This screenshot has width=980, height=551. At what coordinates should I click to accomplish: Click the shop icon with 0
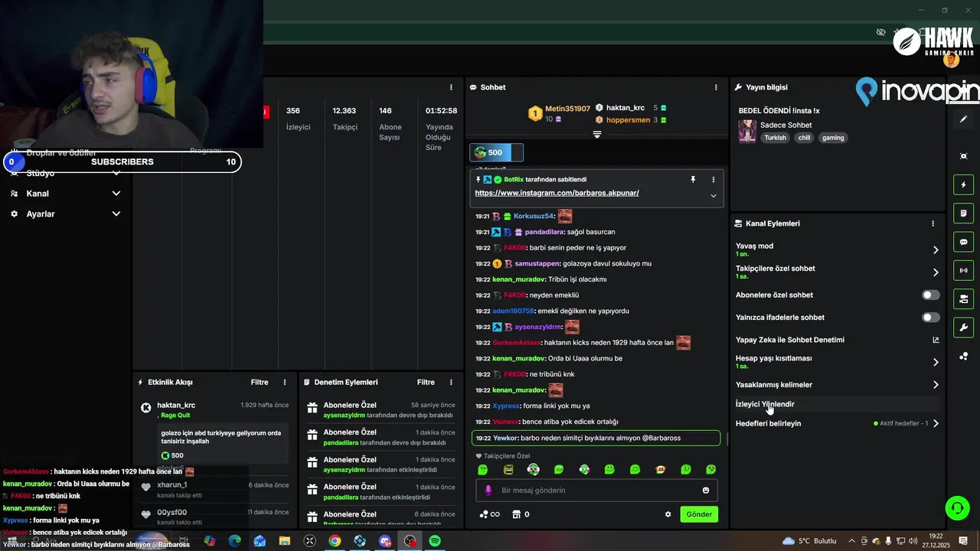tap(521, 514)
